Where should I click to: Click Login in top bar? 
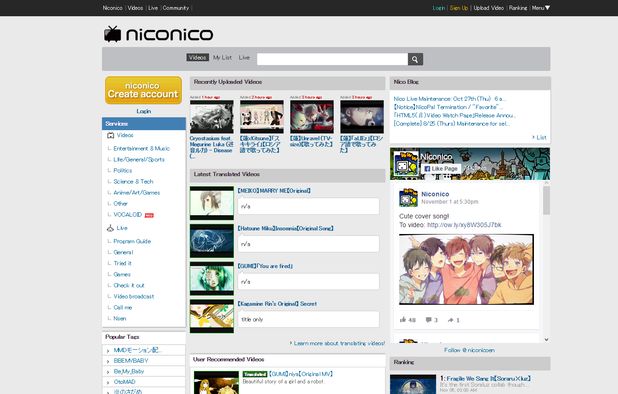pyautogui.click(x=439, y=8)
